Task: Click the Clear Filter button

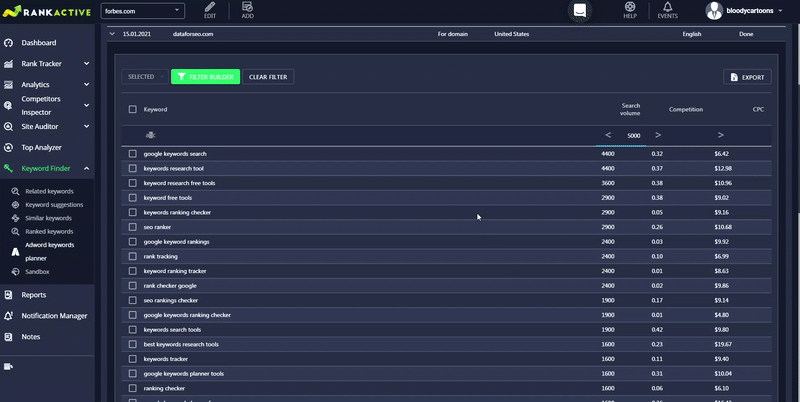Action: [268, 77]
